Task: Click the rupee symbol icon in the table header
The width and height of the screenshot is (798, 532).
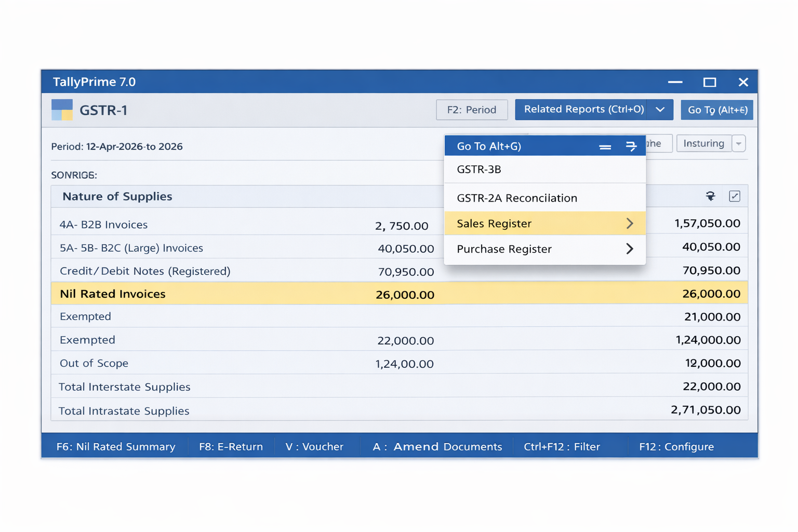Action: pyautogui.click(x=710, y=196)
